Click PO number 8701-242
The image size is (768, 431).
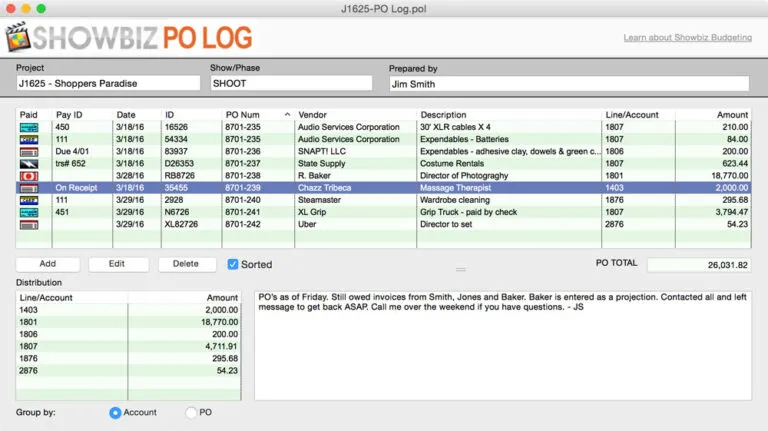click(x=242, y=224)
